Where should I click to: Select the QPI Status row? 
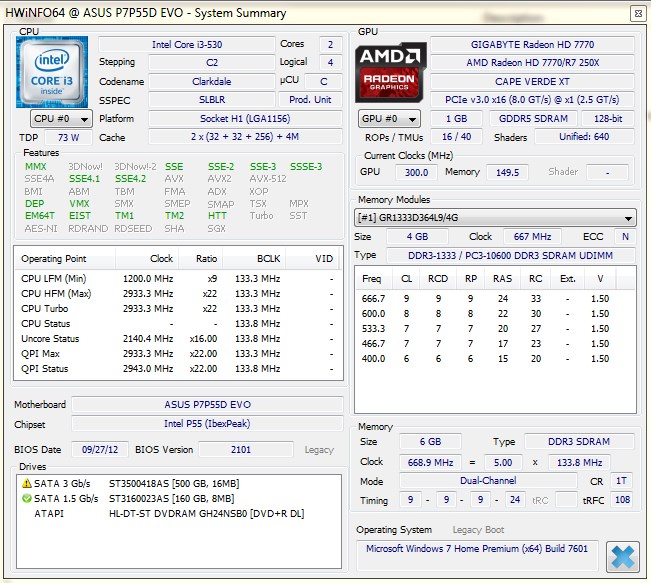178,368
